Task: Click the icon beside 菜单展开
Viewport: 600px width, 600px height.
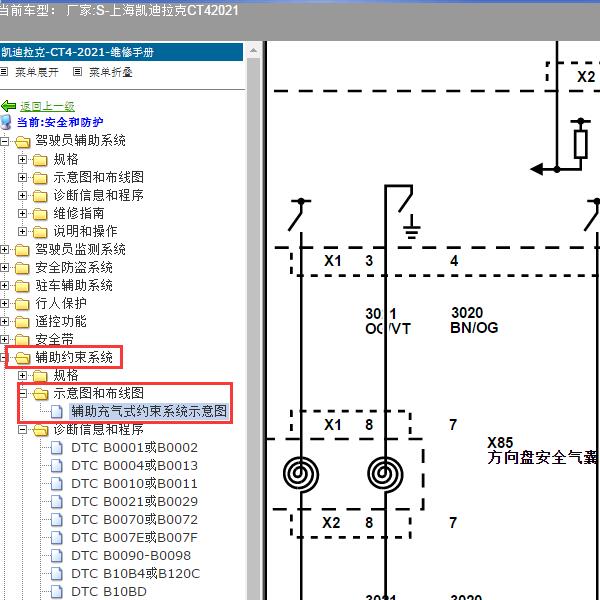Action: point(4,72)
